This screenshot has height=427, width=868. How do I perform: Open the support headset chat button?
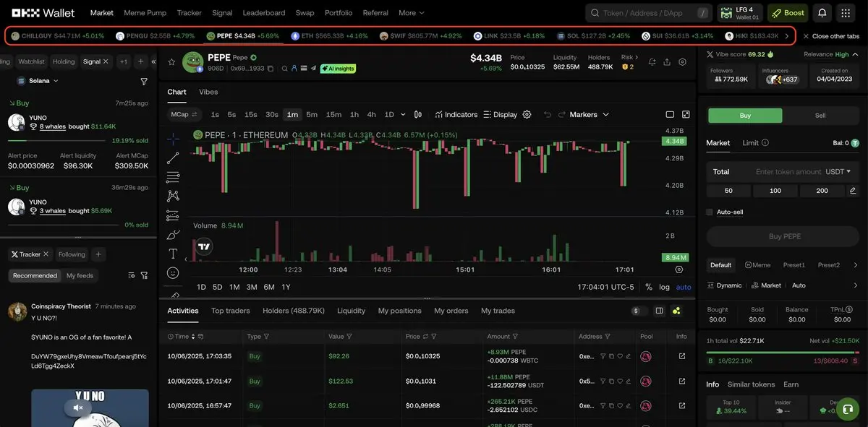click(x=847, y=408)
